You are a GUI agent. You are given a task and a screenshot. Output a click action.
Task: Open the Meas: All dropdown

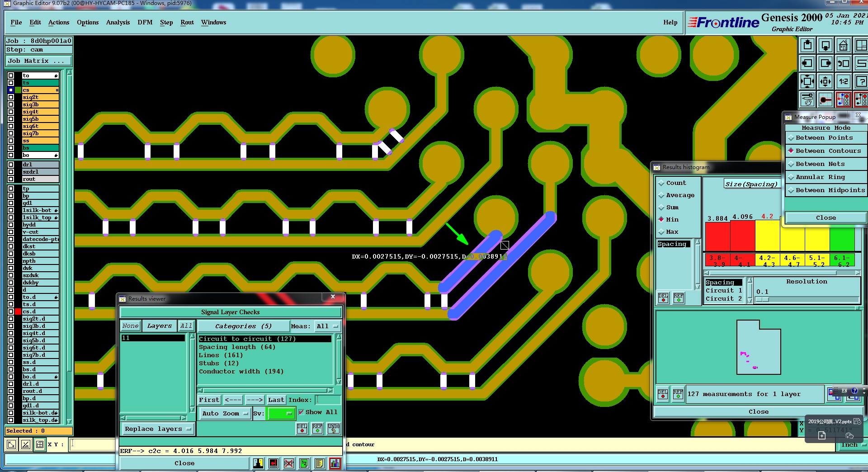click(328, 326)
